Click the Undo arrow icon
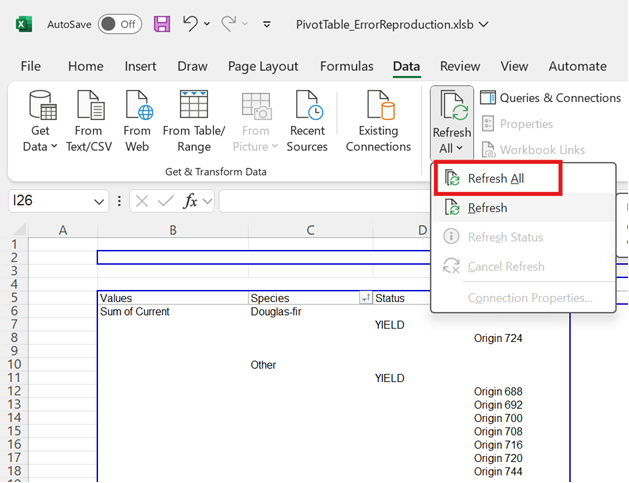This screenshot has width=629, height=483. (190, 24)
